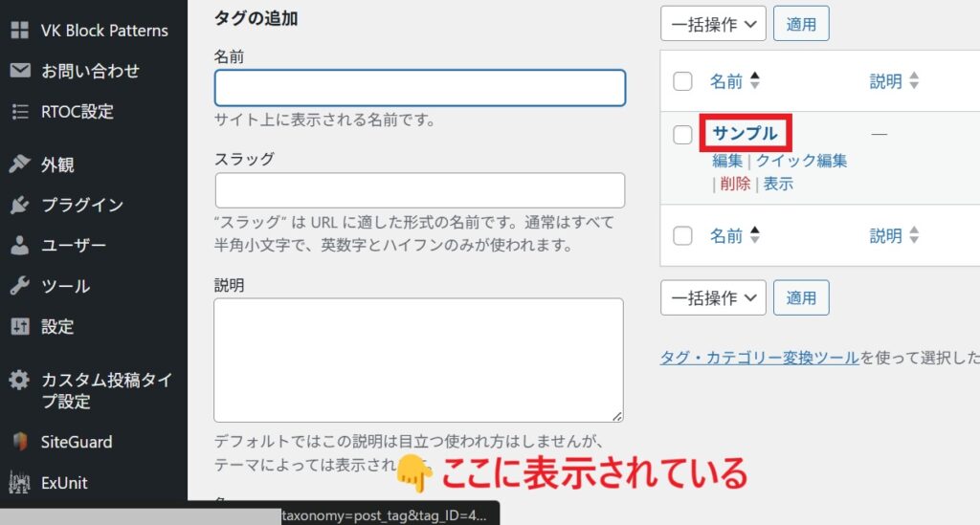Click クイック編集 link under サンプル
The image size is (980, 525).
pyautogui.click(x=801, y=161)
